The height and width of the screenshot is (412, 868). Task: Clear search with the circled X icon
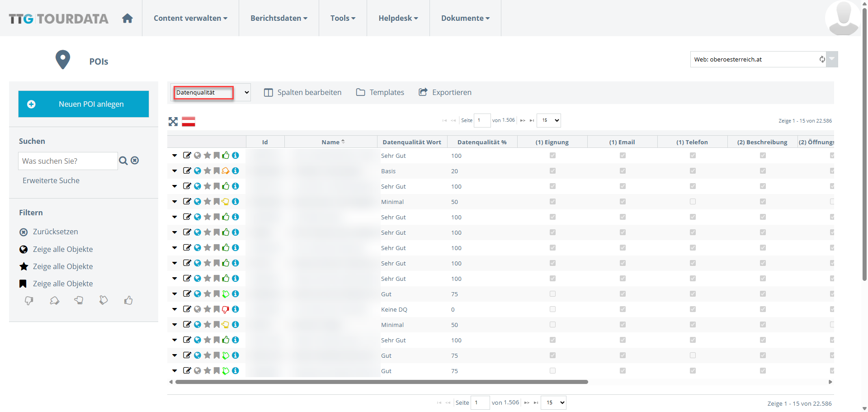click(x=135, y=160)
